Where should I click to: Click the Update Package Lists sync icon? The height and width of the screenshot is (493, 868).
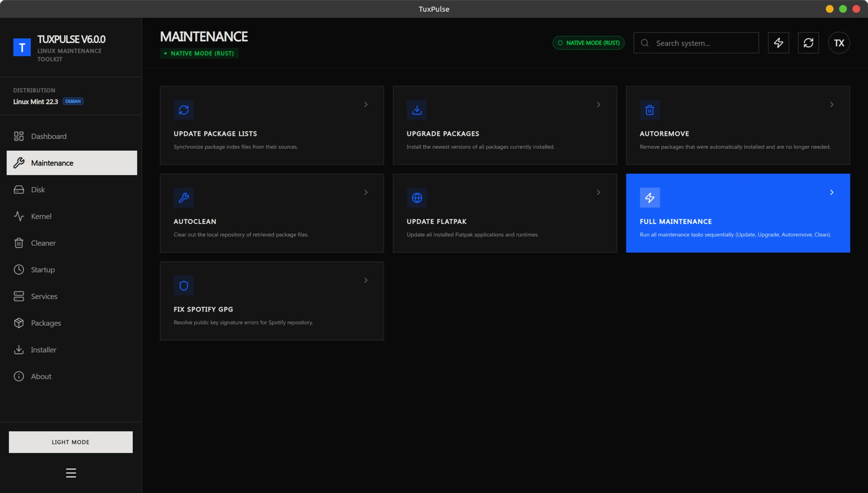[184, 110]
